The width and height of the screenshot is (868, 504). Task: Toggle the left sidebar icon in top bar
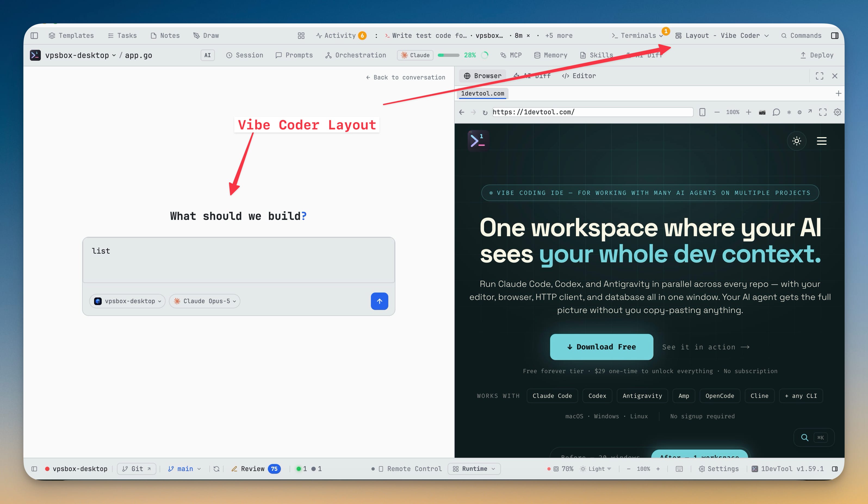34,35
